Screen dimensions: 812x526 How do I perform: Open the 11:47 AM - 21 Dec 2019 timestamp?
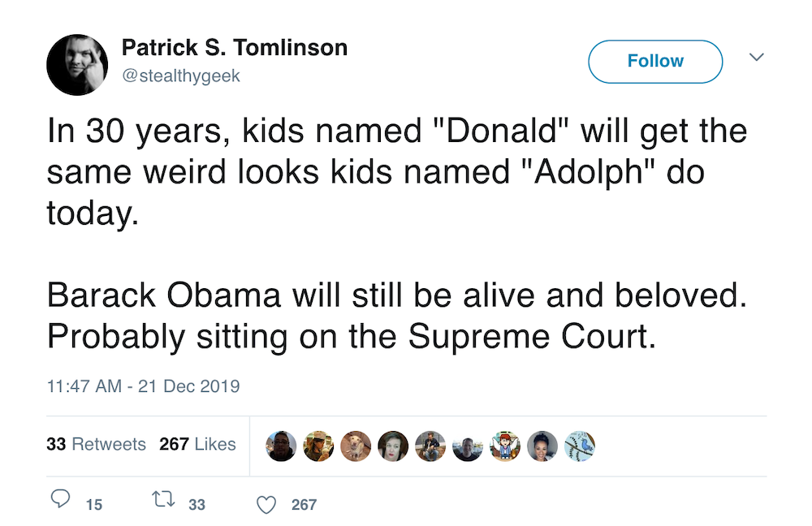click(144, 386)
